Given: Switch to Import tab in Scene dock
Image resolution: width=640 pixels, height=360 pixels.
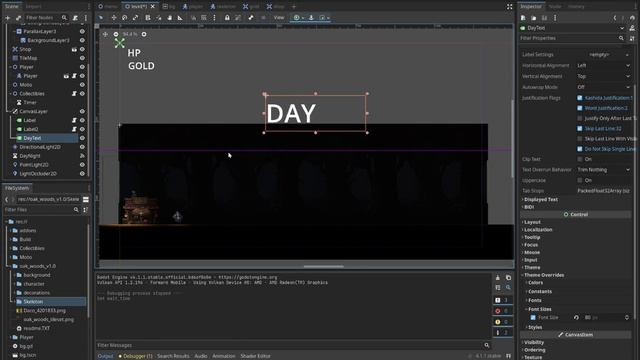Looking at the screenshot, I should click(x=34, y=7).
